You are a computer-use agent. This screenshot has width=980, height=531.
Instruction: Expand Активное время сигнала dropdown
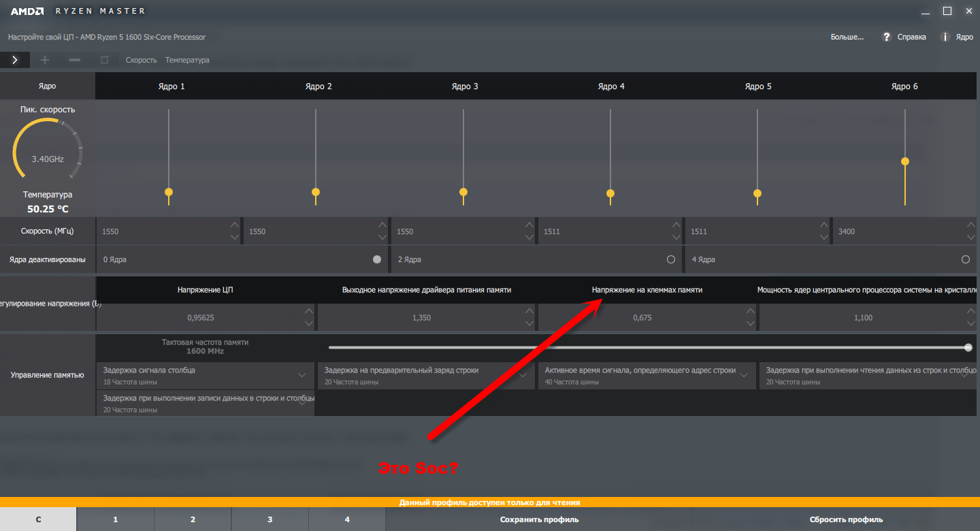pos(745,375)
